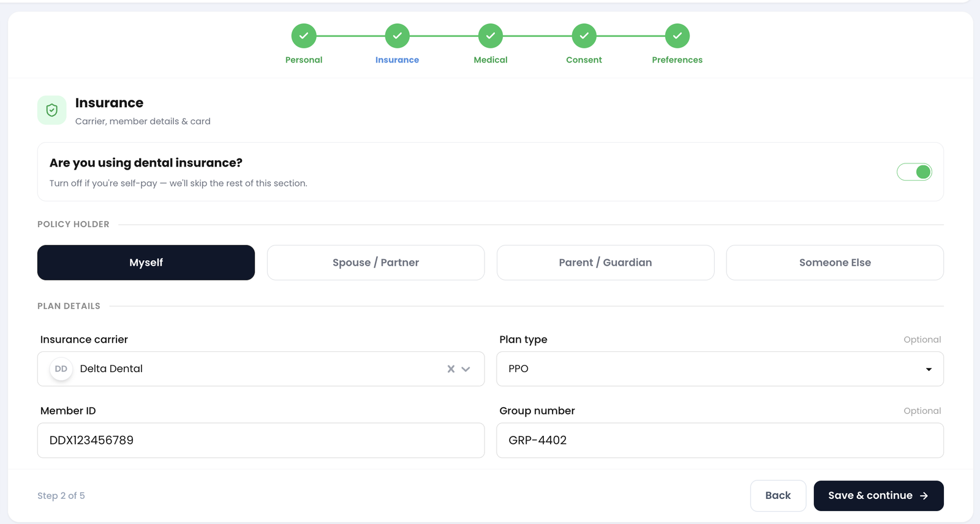Select Spouse / Partner as policy holder
Screen dimensions: 980x524
click(376, 263)
